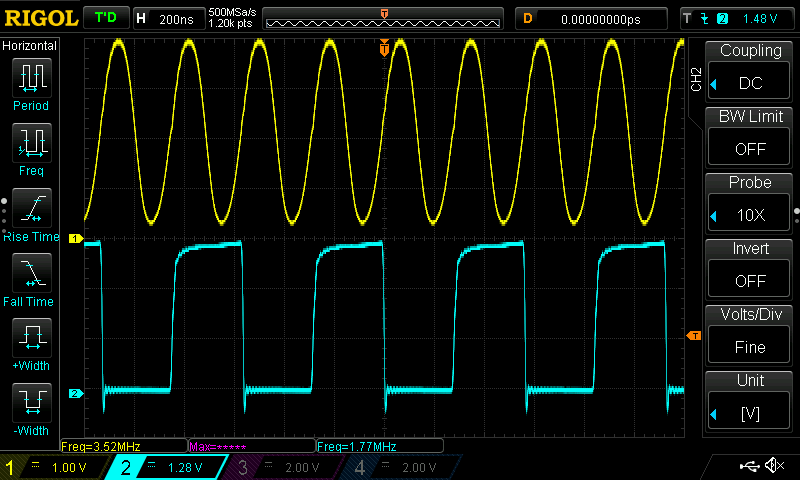Image resolution: width=800 pixels, height=480 pixels.
Task: Select channel 1 tab at 1.00 V
Action: pyautogui.click(x=54, y=467)
